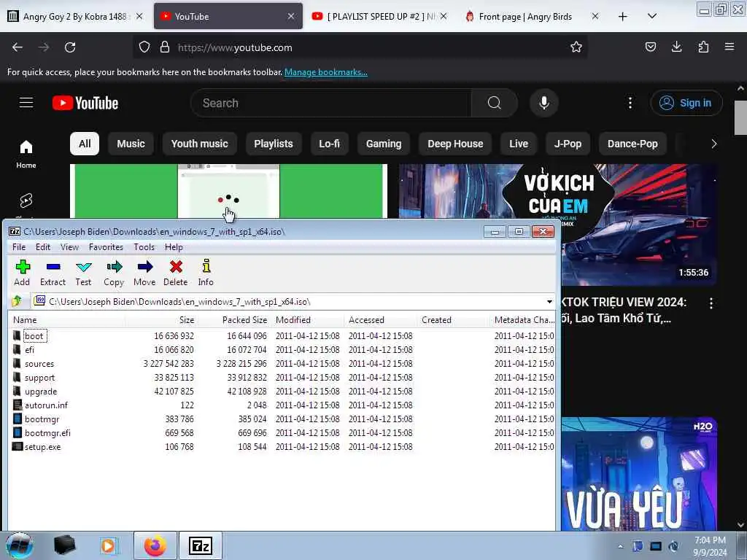Sort by the Accessed column header

click(381, 320)
